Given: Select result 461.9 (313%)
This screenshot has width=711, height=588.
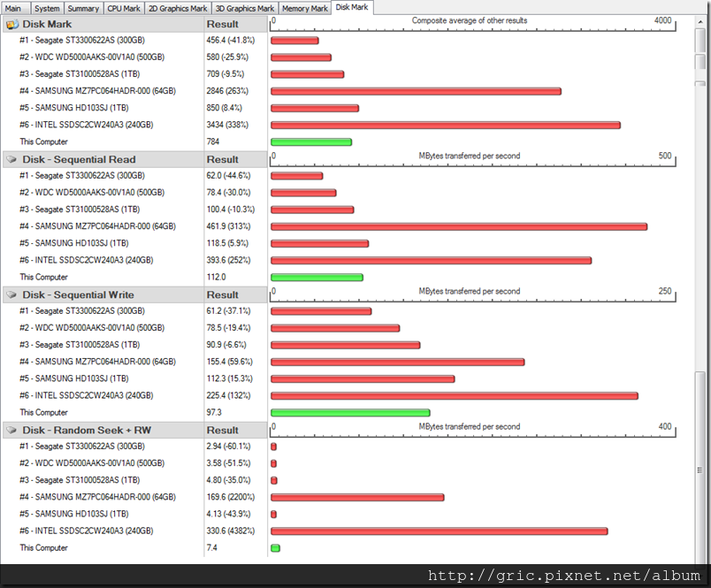Looking at the screenshot, I should point(228,226).
